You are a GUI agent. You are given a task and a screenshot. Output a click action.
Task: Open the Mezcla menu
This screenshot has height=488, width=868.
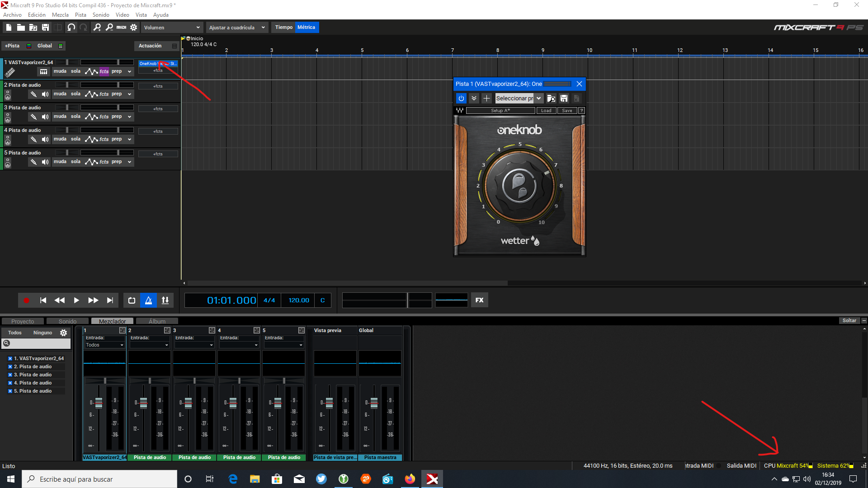[60, 15]
